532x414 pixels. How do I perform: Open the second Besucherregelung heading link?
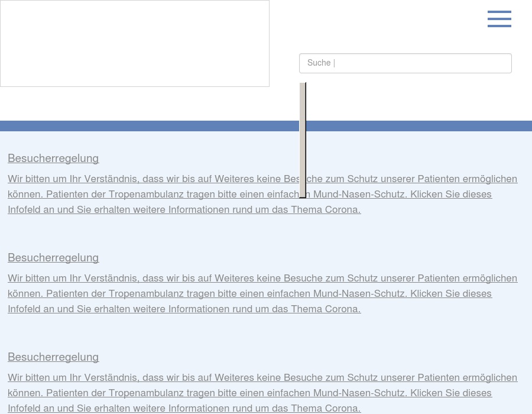point(53,258)
